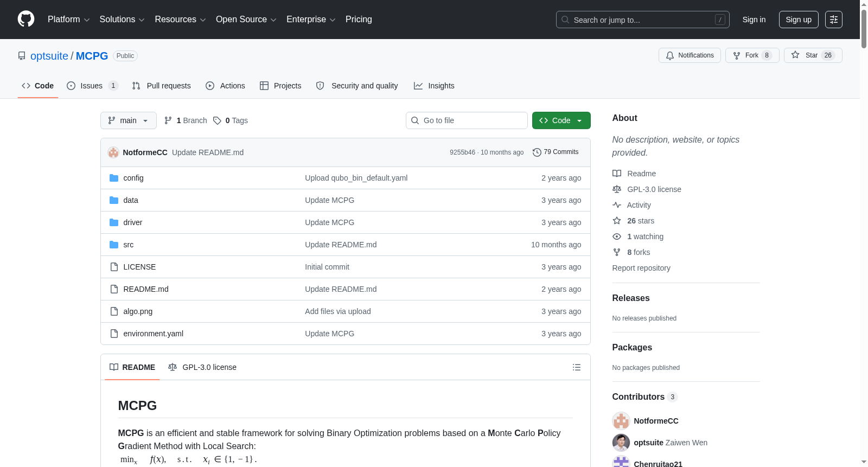The image size is (868, 467).
Task: Fork the repository
Action: click(x=752, y=55)
